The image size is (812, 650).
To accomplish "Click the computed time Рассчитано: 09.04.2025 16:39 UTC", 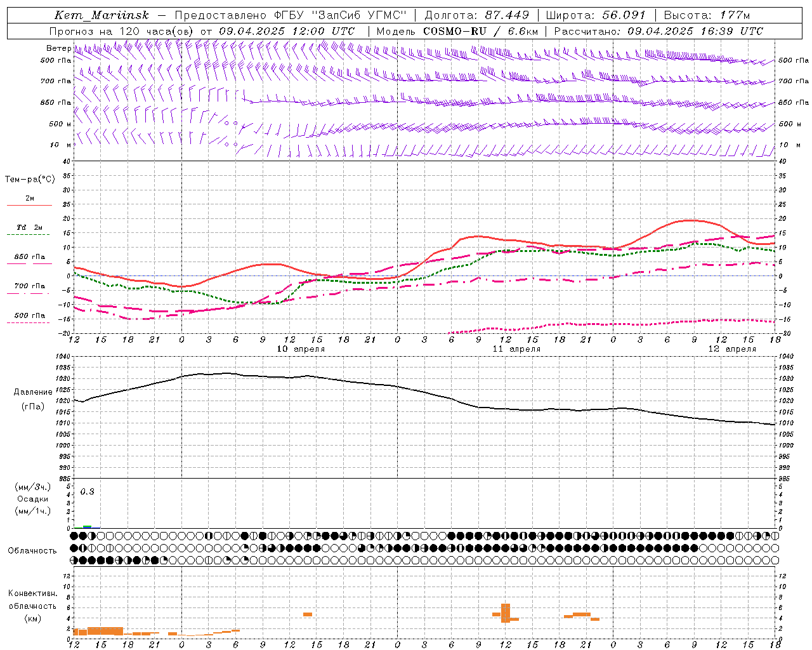I will pyautogui.click(x=658, y=31).
